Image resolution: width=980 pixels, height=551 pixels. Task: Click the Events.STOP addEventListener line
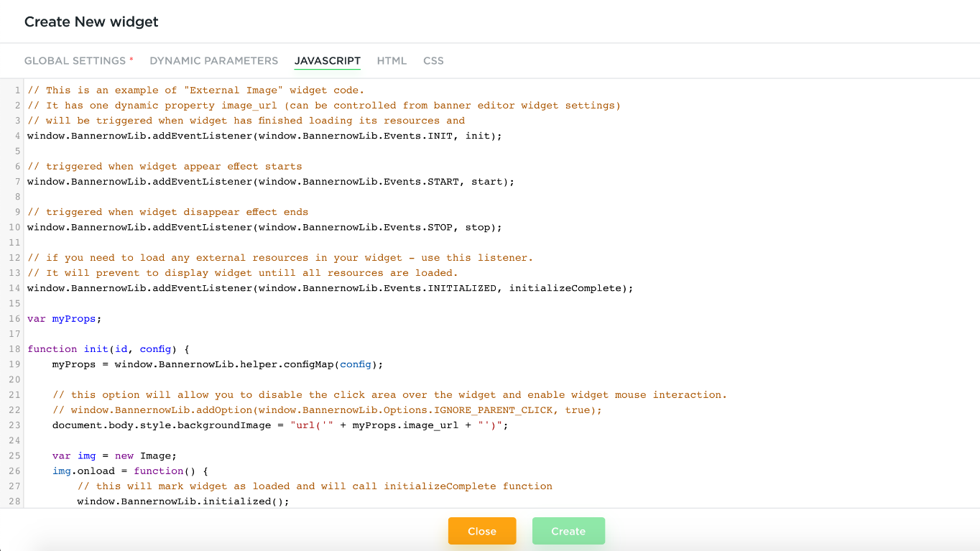point(264,227)
